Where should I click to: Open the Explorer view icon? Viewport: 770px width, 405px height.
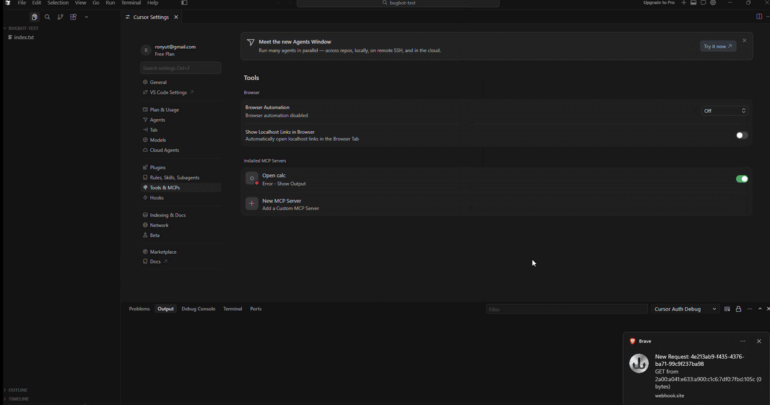point(34,17)
